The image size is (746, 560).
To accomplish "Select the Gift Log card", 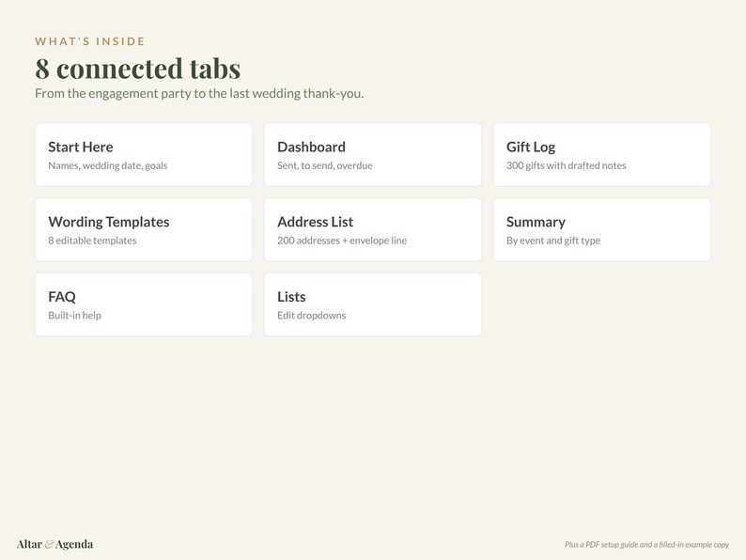I will 602,155.
